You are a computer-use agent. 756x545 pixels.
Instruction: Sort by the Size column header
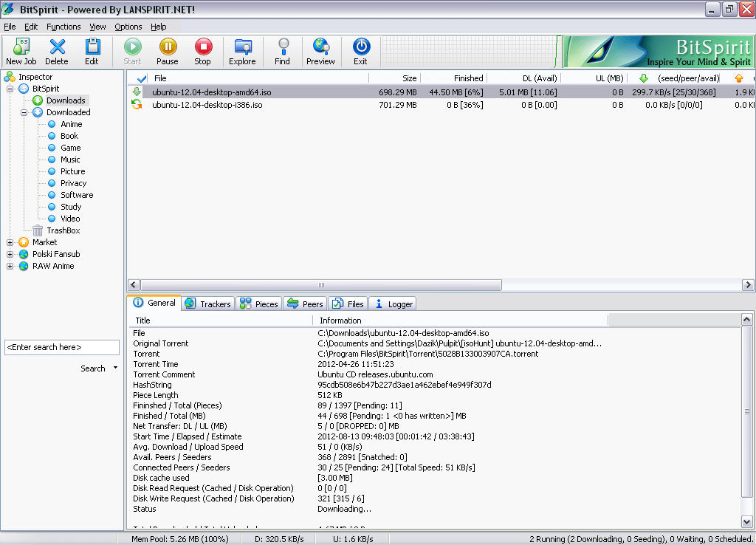tap(394, 78)
